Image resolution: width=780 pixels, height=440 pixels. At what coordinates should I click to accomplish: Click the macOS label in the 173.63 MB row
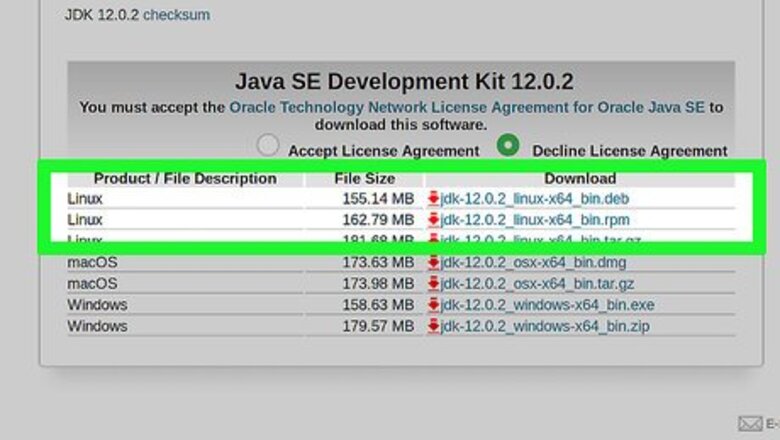coord(92,262)
